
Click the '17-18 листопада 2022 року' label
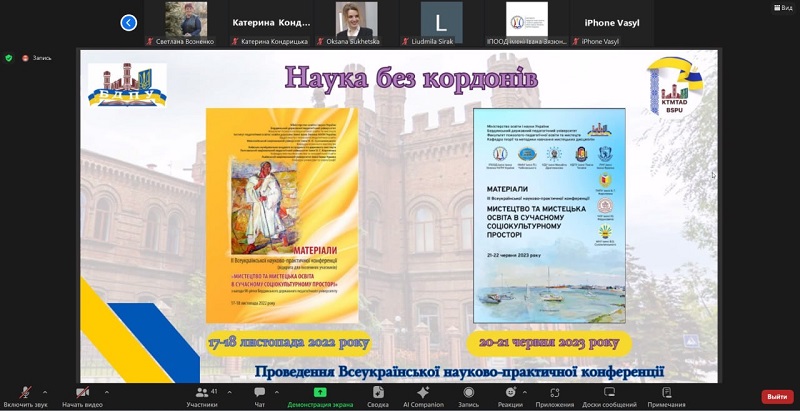[x=289, y=343]
